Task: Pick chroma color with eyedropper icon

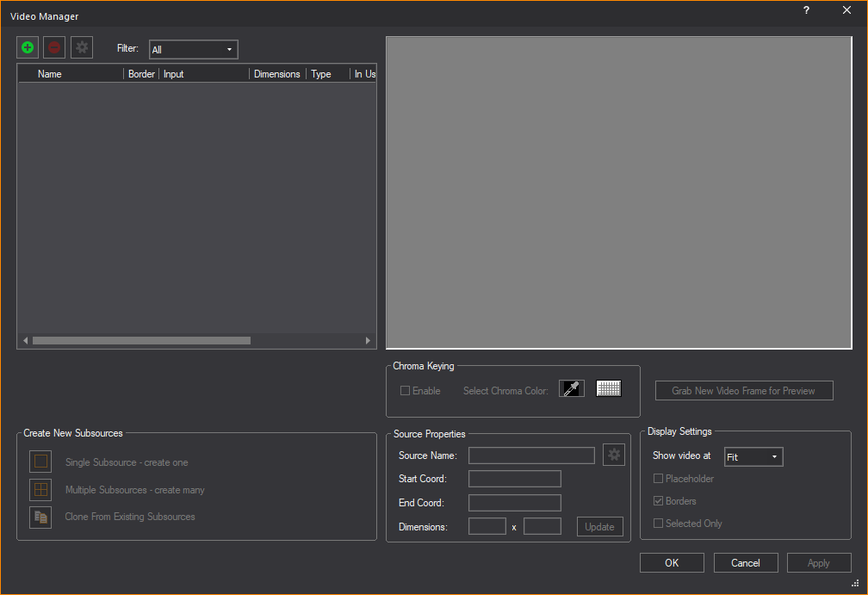Action: click(x=572, y=389)
